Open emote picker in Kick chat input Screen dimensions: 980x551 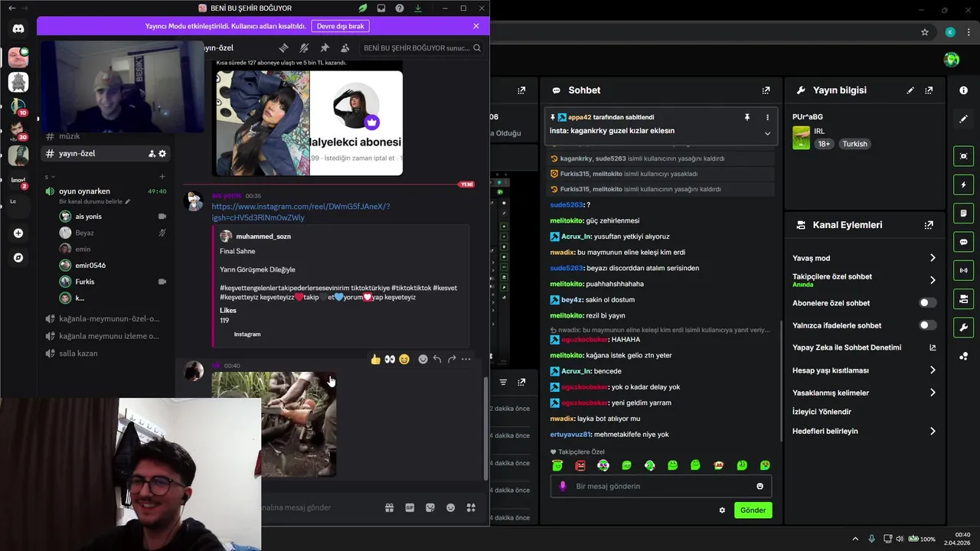click(759, 486)
